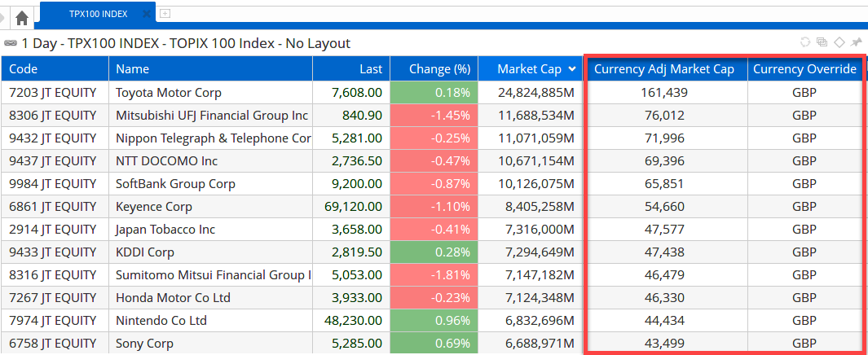868x355 pixels.
Task: Click SoftBank market cap 10,126,075M
Action: pos(535,183)
